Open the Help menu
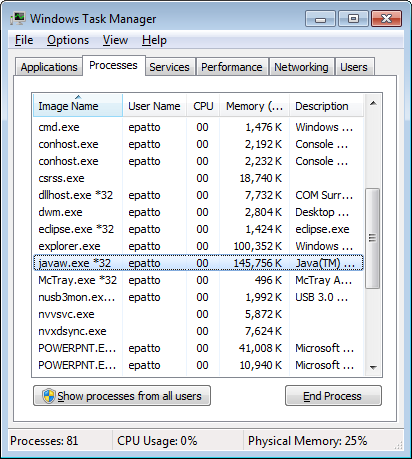Screen dimensions: 412x459 point(154,40)
